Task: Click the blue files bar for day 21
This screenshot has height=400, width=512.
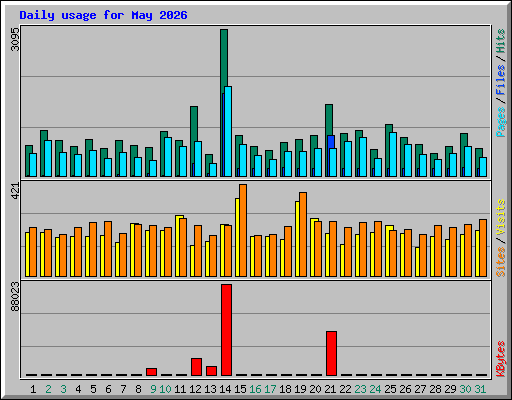Action: 331,142
